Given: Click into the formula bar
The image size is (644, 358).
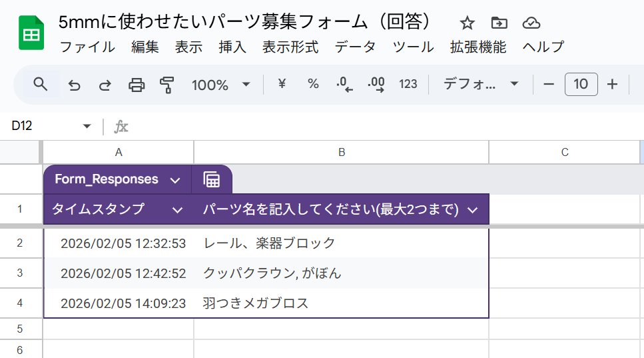Looking at the screenshot, I should [x=386, y=126].
